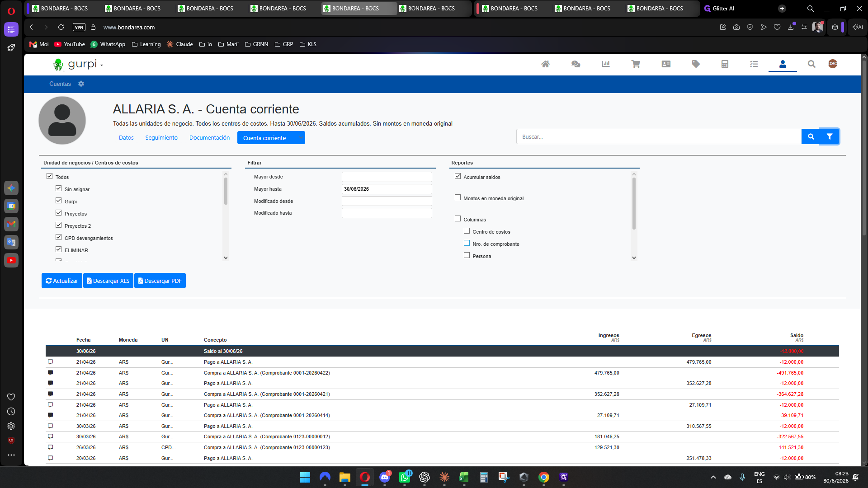Click up arrow of Reportes list
The image size is (868, 488).
coord(634,174)
